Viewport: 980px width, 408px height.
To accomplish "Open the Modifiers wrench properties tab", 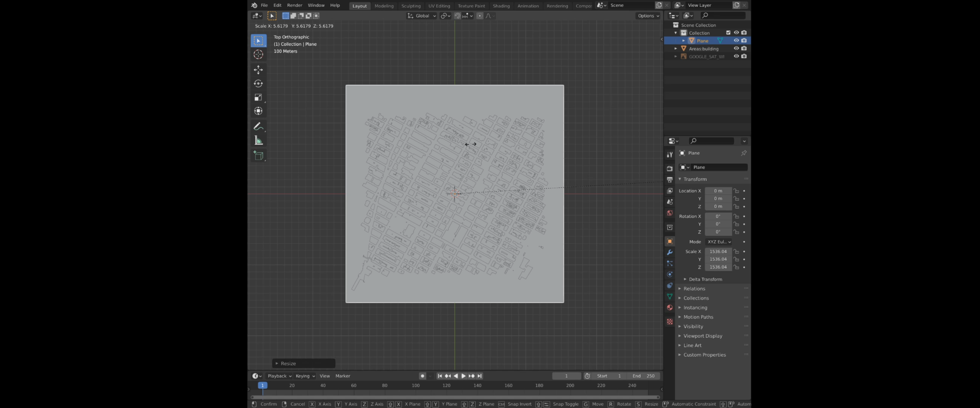I will click(670, 252).
